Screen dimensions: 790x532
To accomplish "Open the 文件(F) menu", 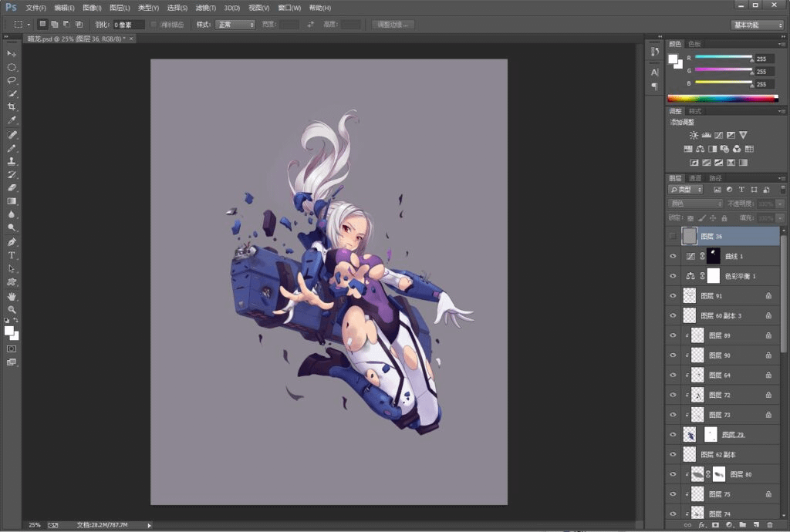I will click(35, 8).
